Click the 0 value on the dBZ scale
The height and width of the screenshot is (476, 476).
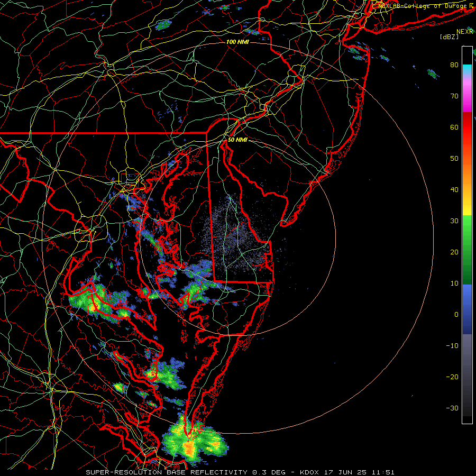456,315
